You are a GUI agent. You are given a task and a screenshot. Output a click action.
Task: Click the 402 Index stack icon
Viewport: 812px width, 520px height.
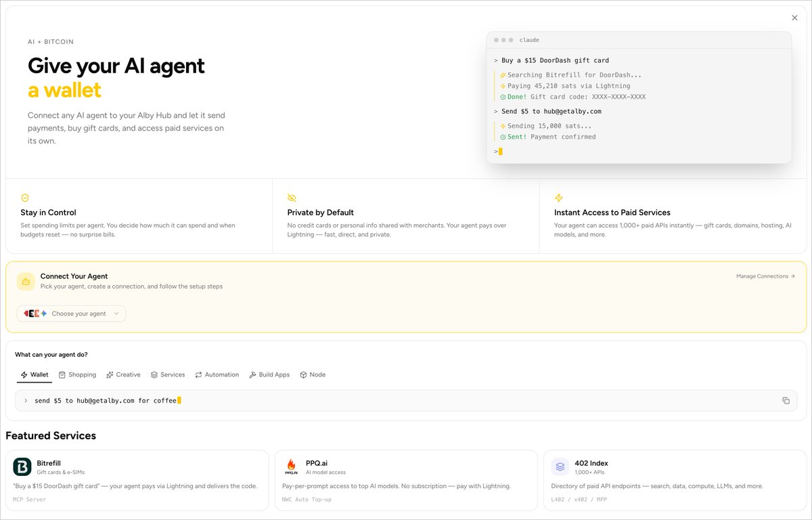pyautogui.click(x=560, y=467)
